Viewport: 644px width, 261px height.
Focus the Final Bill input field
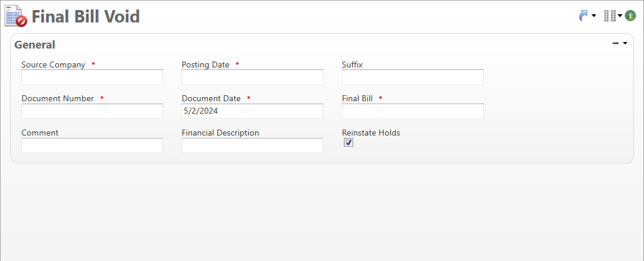(x=412, y=111)
